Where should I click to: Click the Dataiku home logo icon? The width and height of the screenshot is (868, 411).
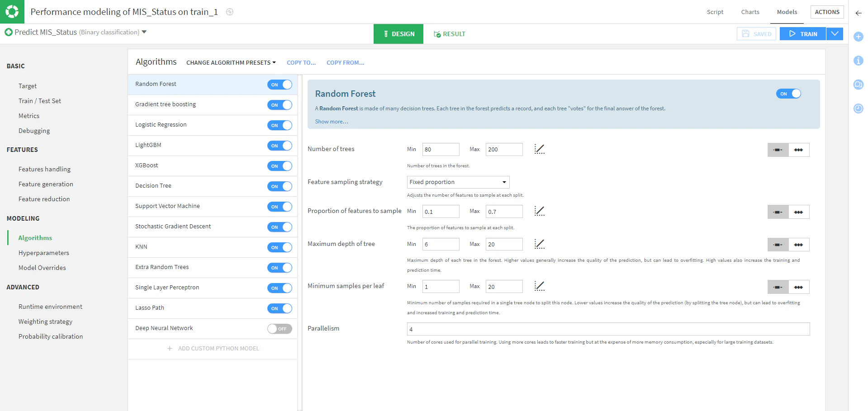[x=12, y=12]
